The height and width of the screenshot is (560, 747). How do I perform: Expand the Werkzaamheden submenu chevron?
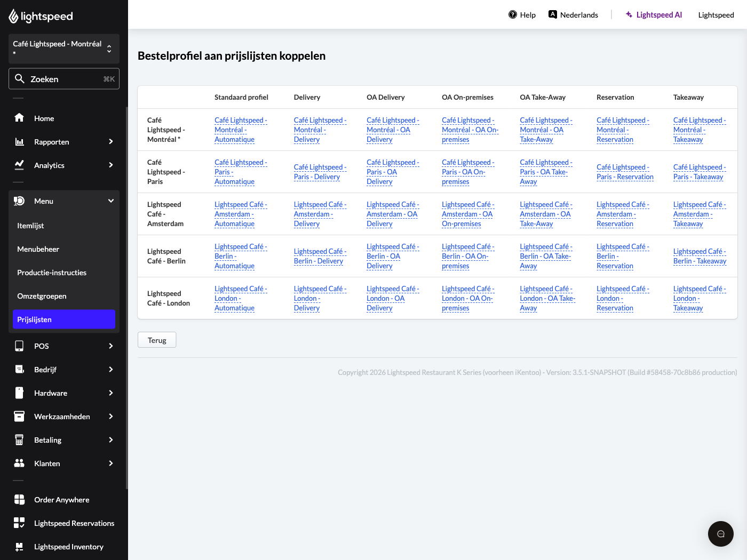pyautogui.click(x=111, y=416)
